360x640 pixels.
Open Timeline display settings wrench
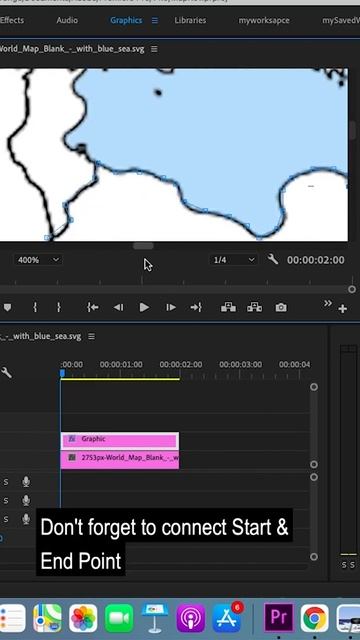(x=6, y=372)
